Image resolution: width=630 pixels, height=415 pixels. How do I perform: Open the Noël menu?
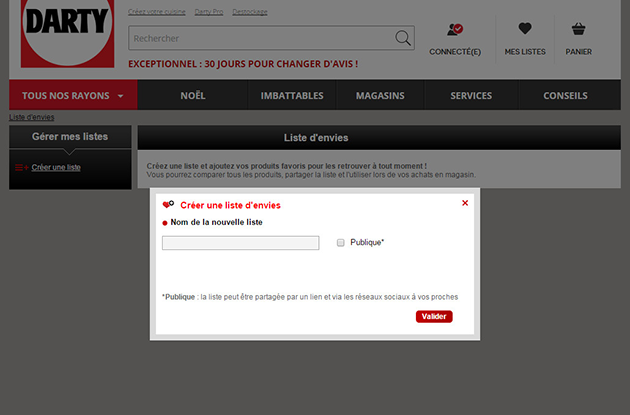pyautogui.click(x=193, y=96)
